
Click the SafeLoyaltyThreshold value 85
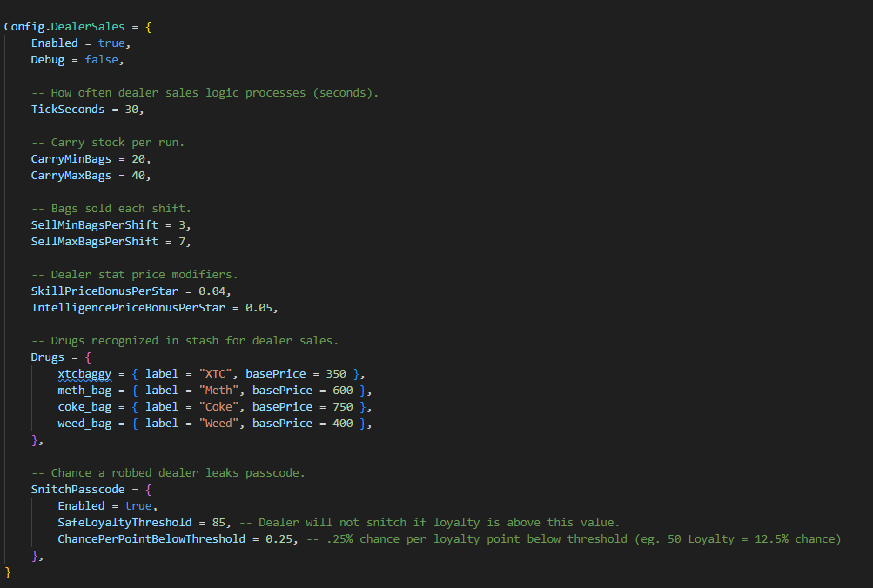coord(223,522)
